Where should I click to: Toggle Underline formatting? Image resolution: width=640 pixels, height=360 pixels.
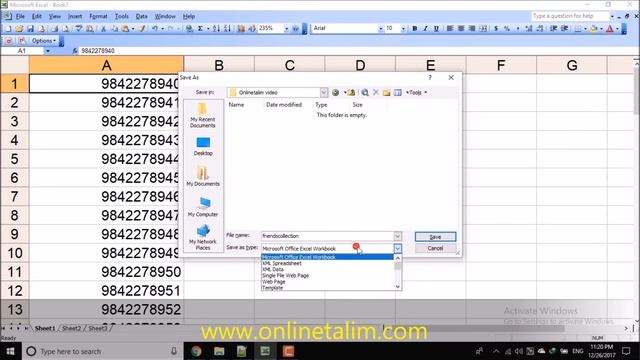tap(436, 29)
